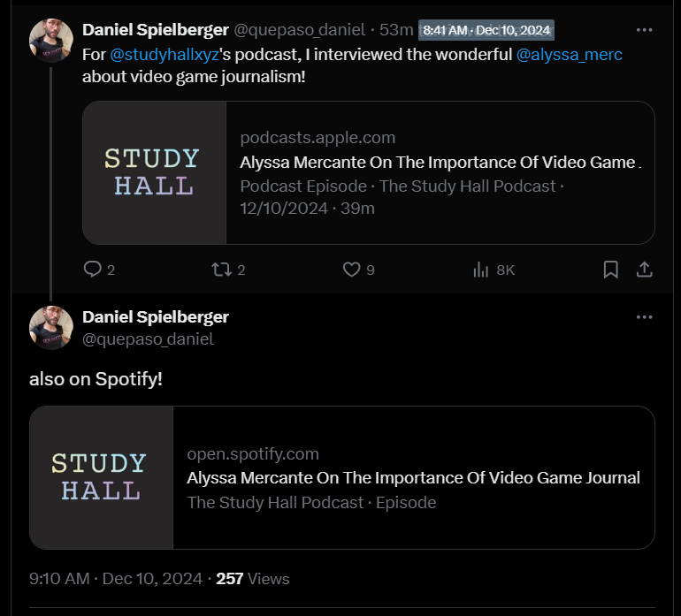Open the podcasts.apple.com link card
The width and height of the screenshot is (681, 616).
pos(368,172)
